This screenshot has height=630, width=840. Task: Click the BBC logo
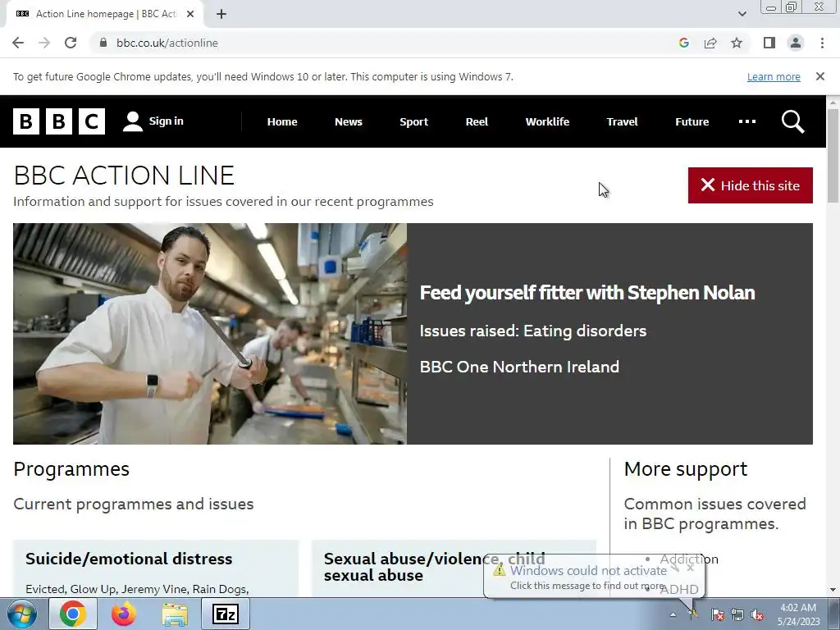(x=59, y=121)
